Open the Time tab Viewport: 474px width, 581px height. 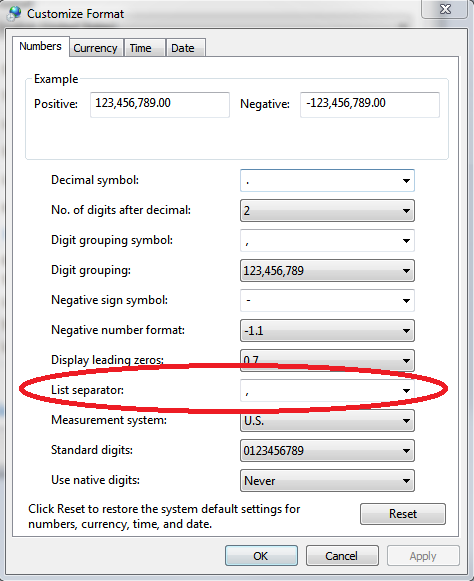(x=145, y=48)
